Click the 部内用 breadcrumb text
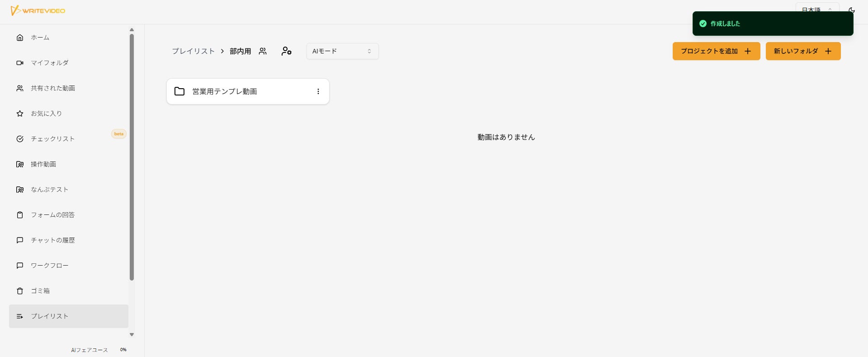Screen dimensions: 868x357 click(241, 51)
